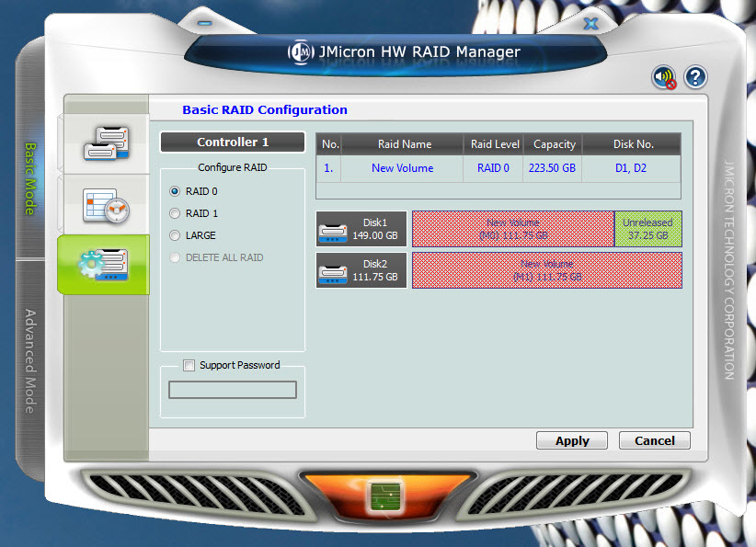The width and height of the screenshot is (756, 547).
Task: Focus the password input field
Action: [233, 390]
